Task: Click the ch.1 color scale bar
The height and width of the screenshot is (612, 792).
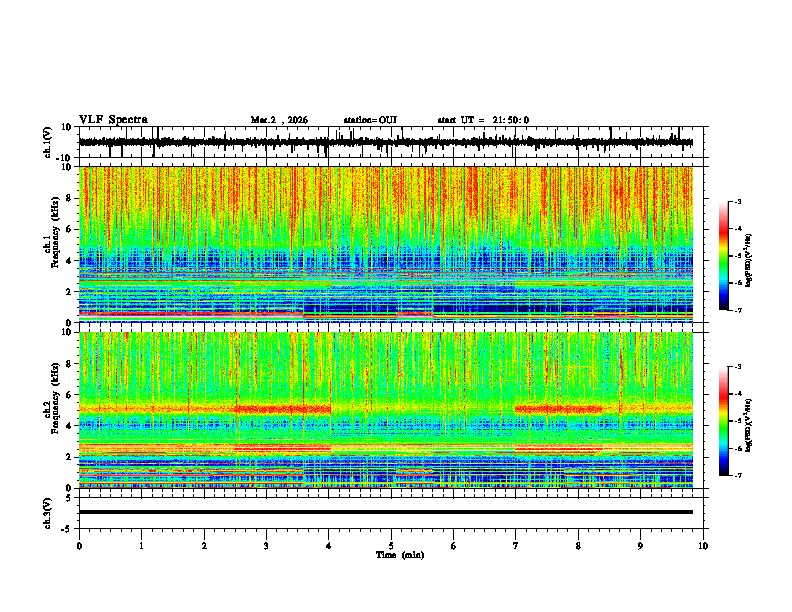Action: point(724,256)
